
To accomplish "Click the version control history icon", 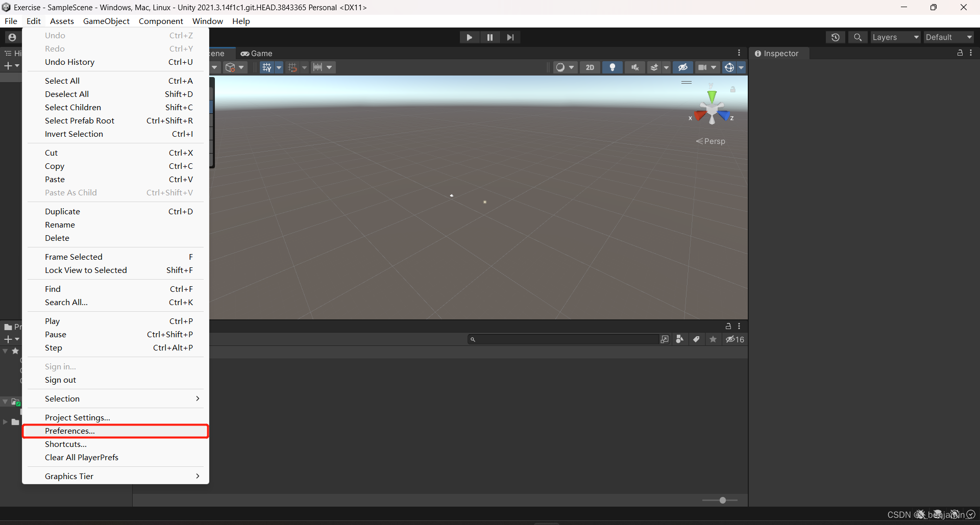I will 836,37.
